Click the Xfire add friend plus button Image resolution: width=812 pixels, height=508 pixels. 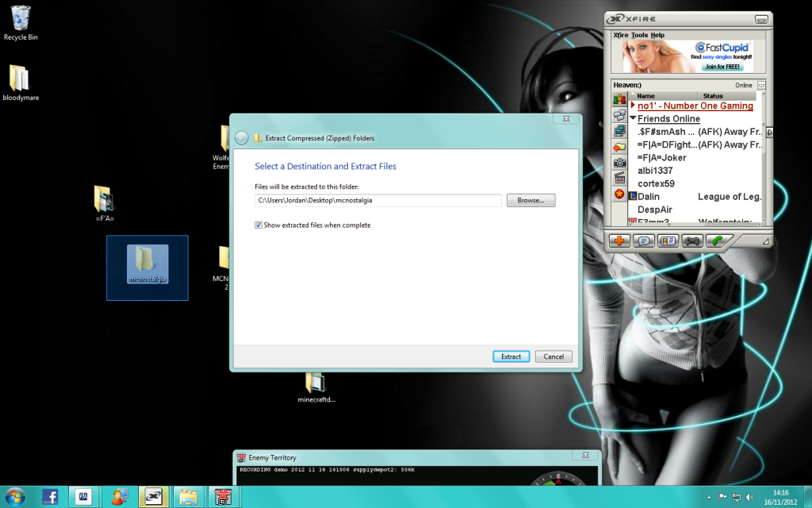[x=619, y=241]
